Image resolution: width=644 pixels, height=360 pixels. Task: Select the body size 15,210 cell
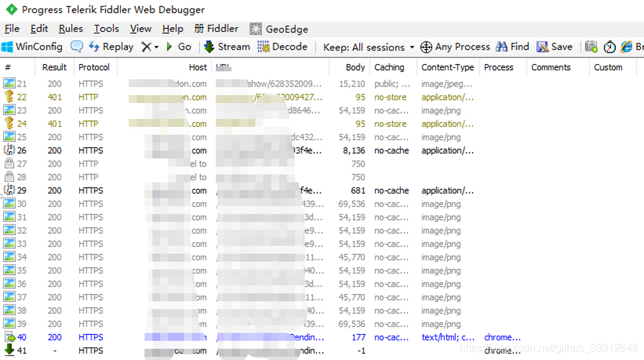(352, 84)
